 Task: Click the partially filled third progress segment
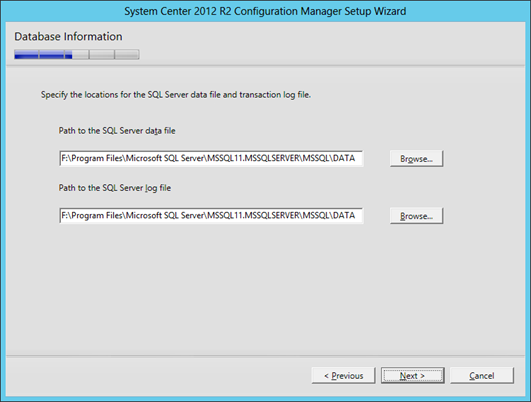77,55
